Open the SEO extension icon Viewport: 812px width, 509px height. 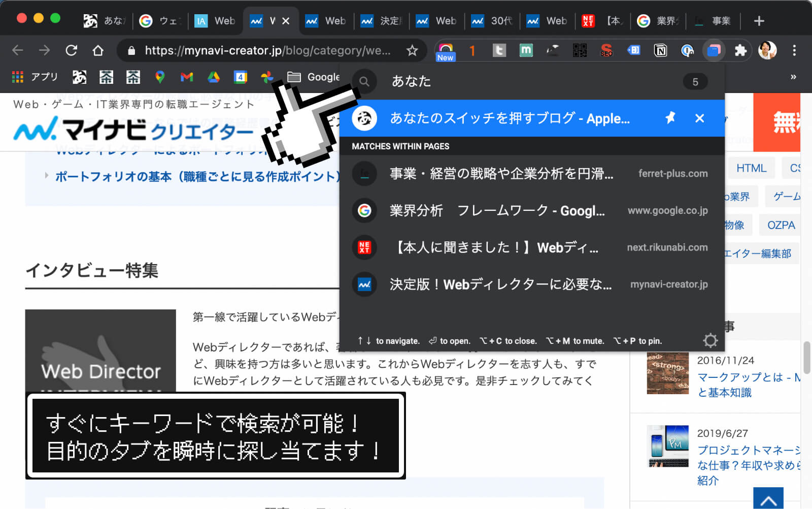coord(606,50)
